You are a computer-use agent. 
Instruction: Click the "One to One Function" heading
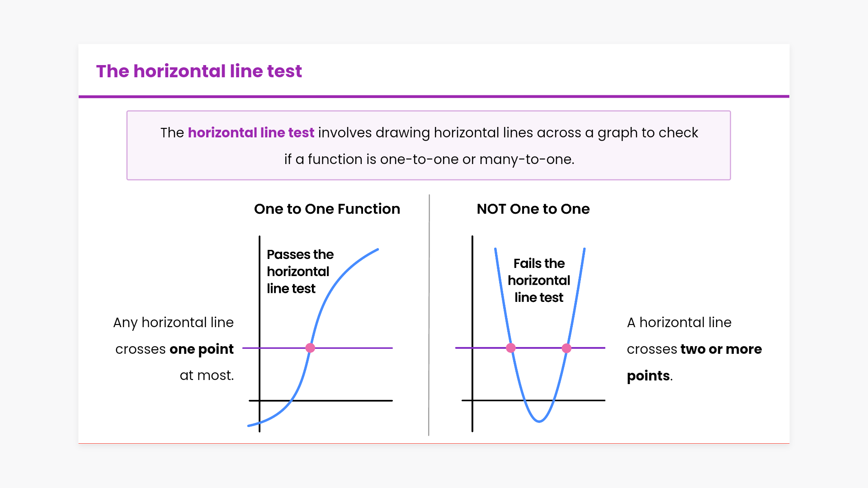(x=327, y=209)
